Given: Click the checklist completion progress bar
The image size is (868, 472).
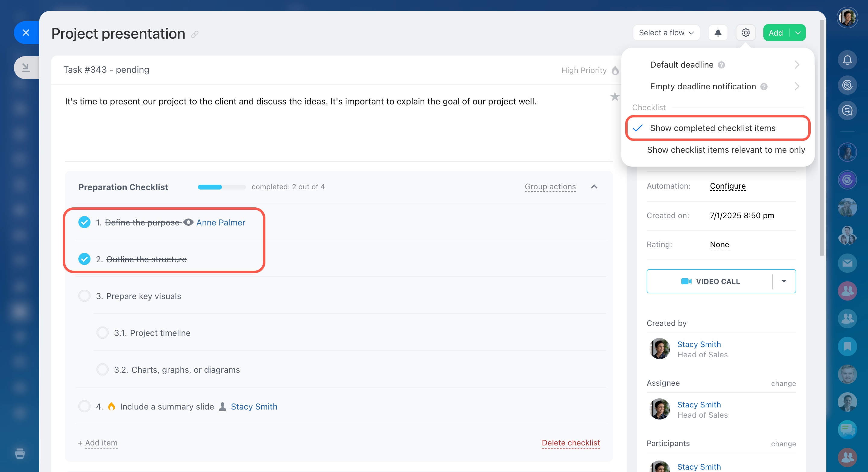Looking at the screenshot, I should click(x=221, y=187).
